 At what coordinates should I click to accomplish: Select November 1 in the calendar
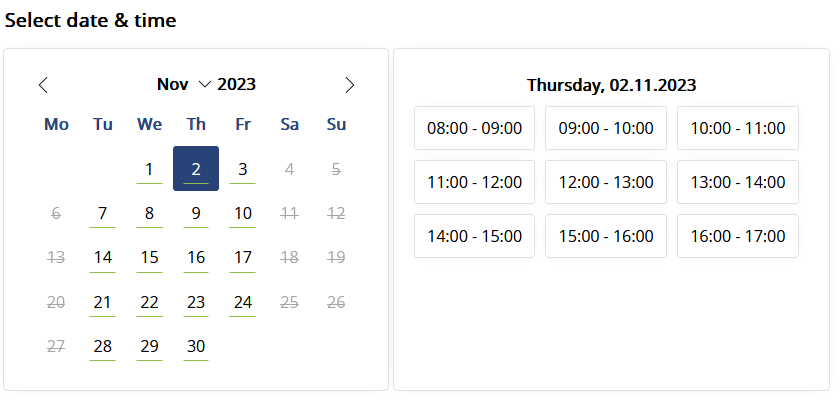pos(149,169)
